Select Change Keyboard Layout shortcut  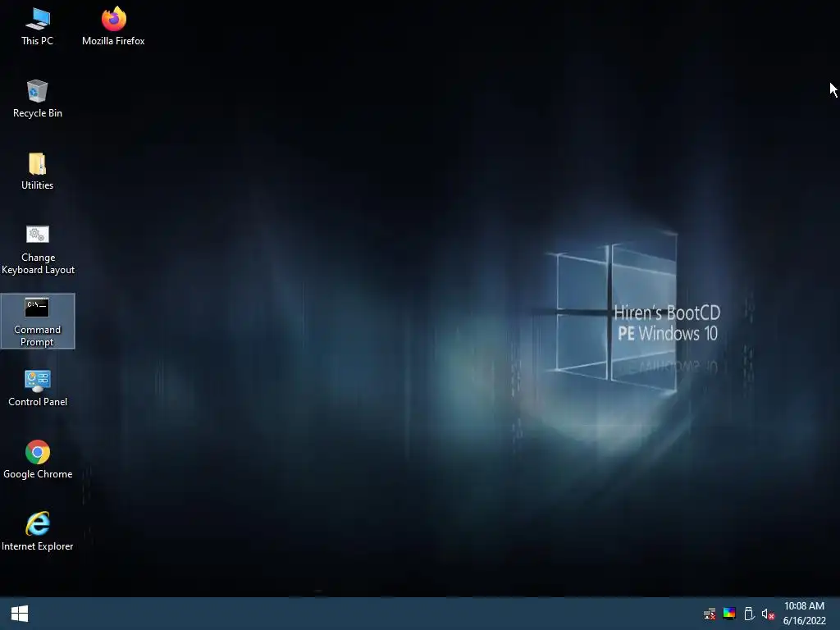point(38,249)
